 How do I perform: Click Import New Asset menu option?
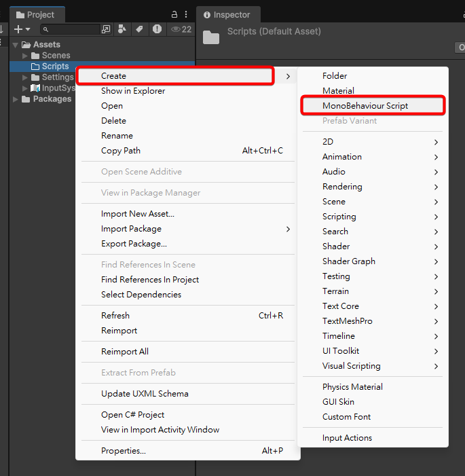click(x=138, y=214)
